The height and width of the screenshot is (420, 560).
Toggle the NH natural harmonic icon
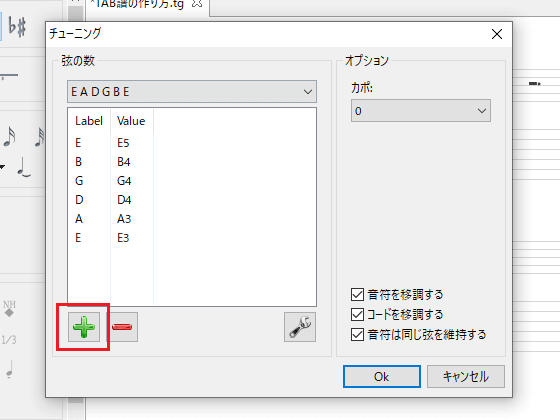[x=9, y=308]
